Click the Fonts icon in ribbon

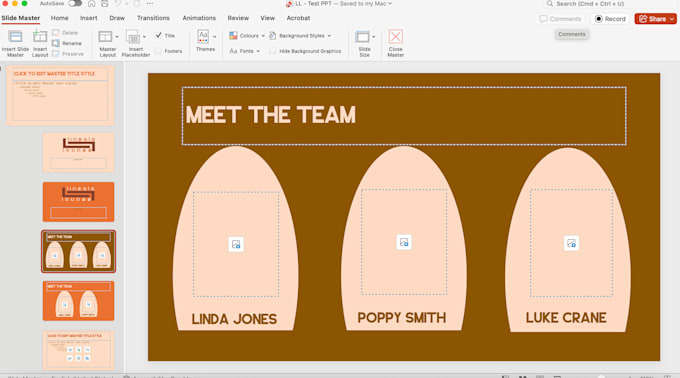pos(233,51)
